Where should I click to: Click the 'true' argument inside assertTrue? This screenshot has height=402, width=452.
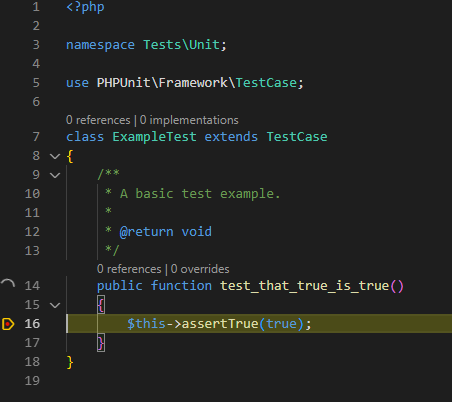281,324
